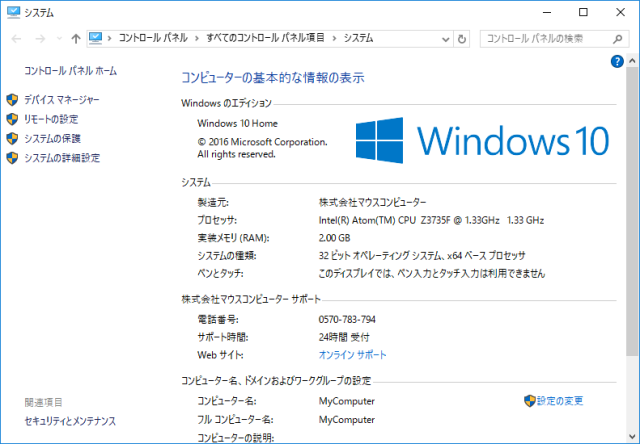This screenshot has height=444, width=640.
Task: Click Windows 10 Home edition text
Action: pyautogui.click(x=238, y=123)
